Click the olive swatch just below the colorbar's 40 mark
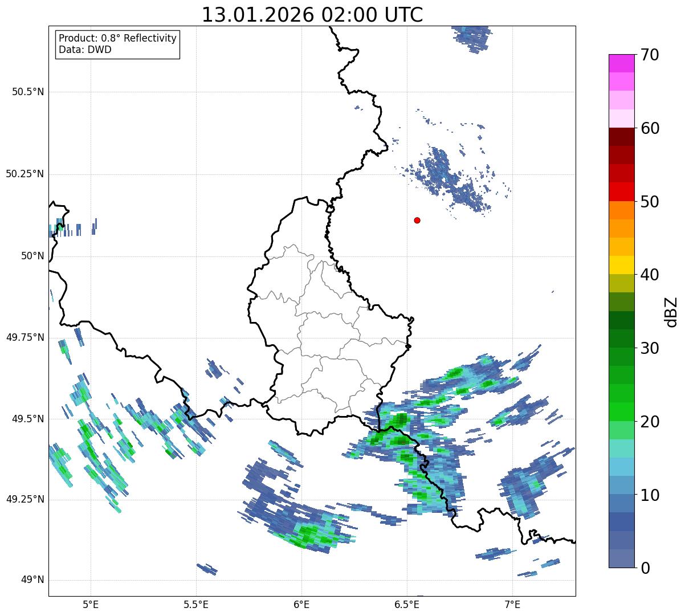685x616 pixels. pos(621,283)
